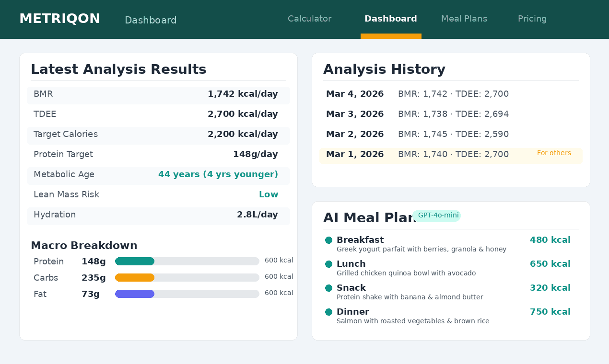Select the bullet icon next to Lunch
The height and width of the screenshot is (364, 609).
[328, 263]
